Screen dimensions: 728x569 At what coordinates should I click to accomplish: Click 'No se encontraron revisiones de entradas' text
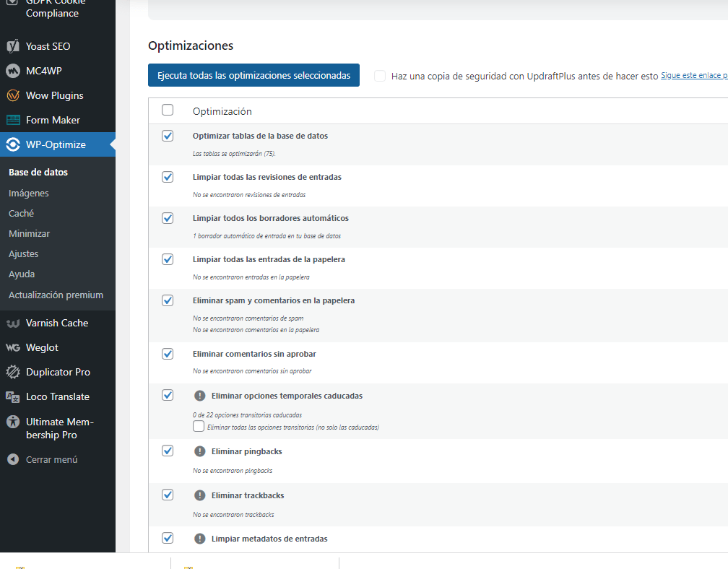249,195
